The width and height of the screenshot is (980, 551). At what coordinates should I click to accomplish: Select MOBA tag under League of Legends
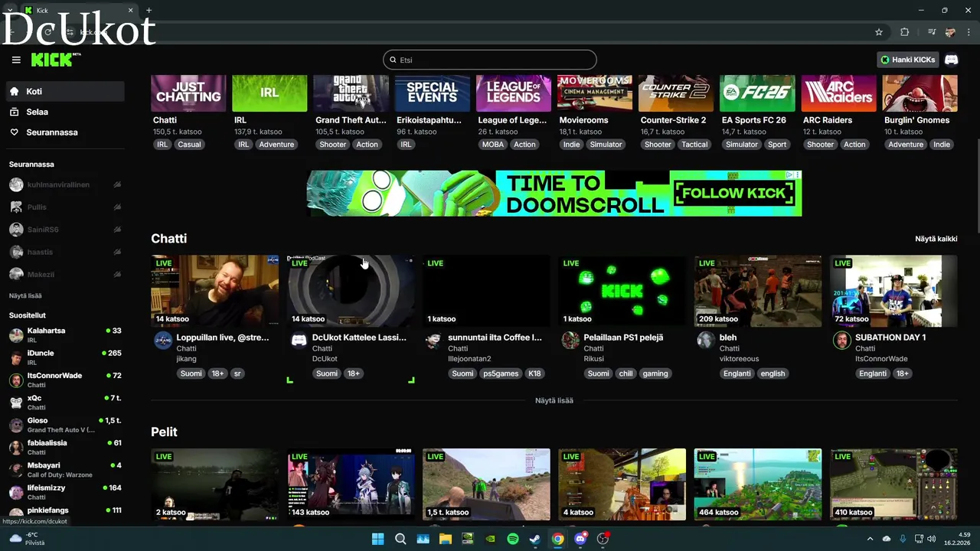pyautogui.click(x=493, y=145)
